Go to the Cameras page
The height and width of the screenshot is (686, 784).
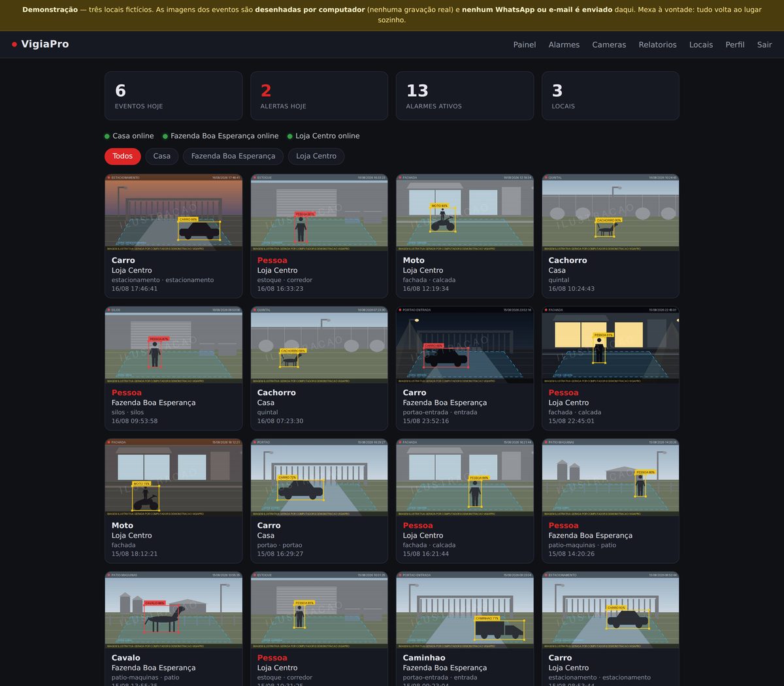coord(609,44)
